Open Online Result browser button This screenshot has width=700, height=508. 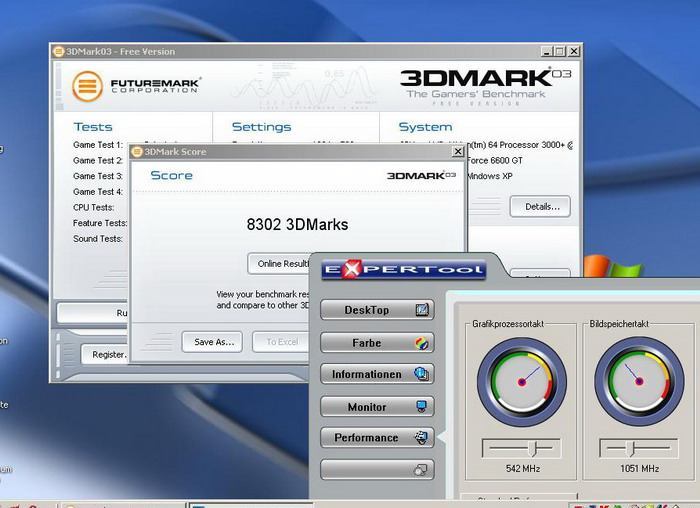coord(279,263)
